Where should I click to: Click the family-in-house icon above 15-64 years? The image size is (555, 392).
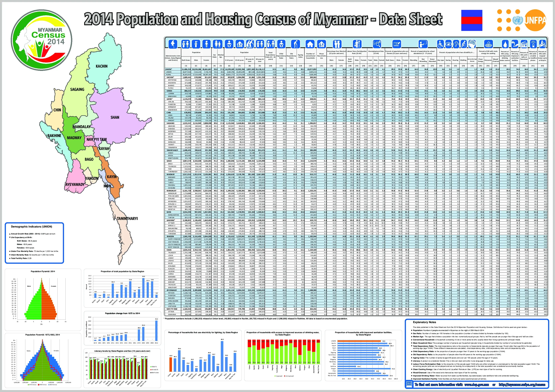(x=240, y=44)
